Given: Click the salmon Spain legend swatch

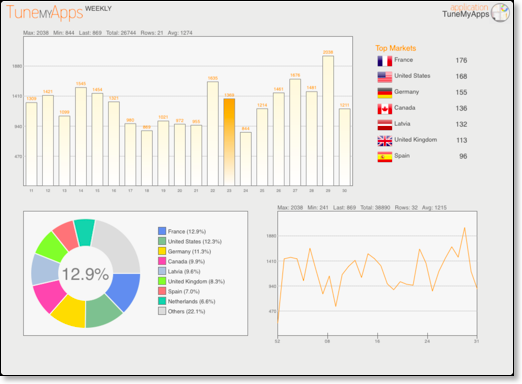Looking at the screenshot, I should (x=162, y=291).
